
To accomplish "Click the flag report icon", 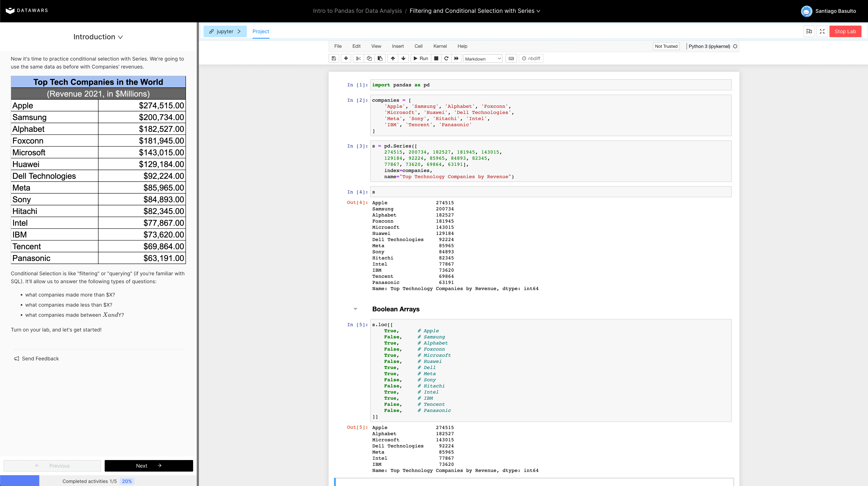I will click(809, 31).
